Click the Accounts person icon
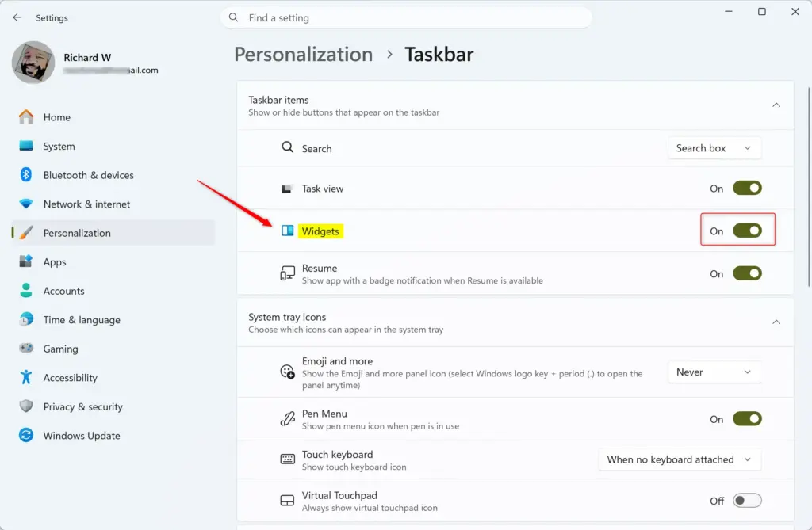 point(26,291)
